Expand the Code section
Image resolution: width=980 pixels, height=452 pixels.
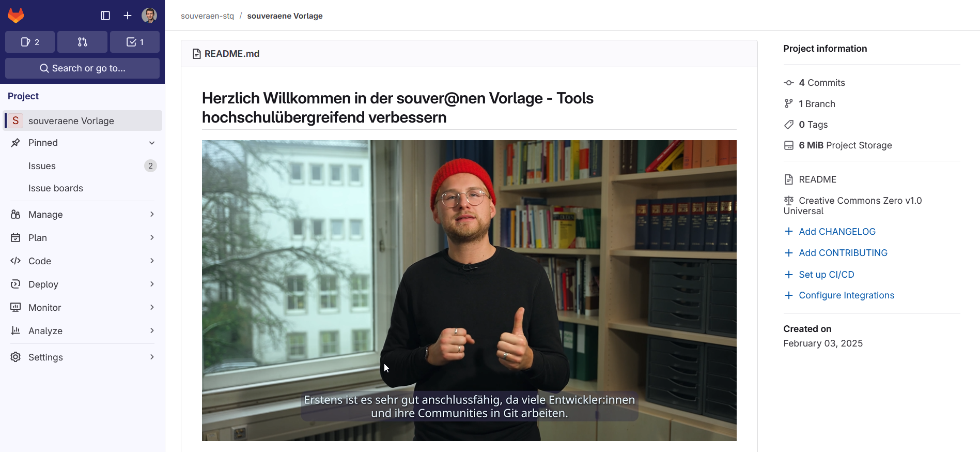coord(83,261)
